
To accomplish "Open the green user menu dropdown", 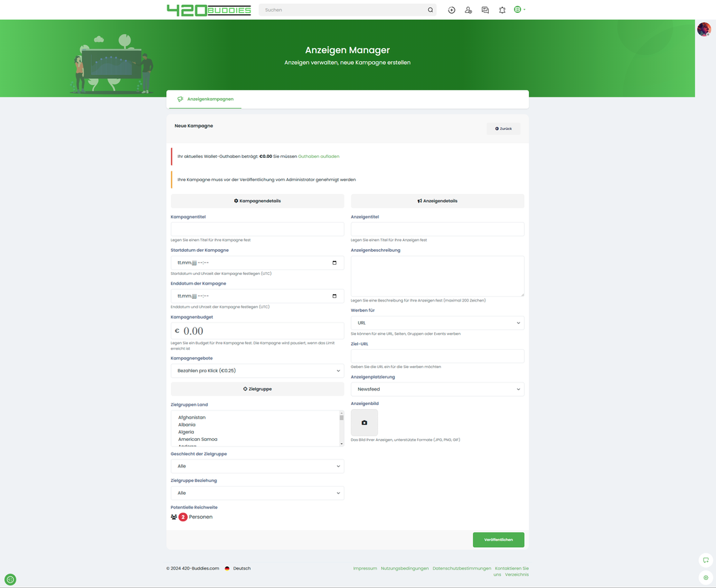I will pos(519,10).
